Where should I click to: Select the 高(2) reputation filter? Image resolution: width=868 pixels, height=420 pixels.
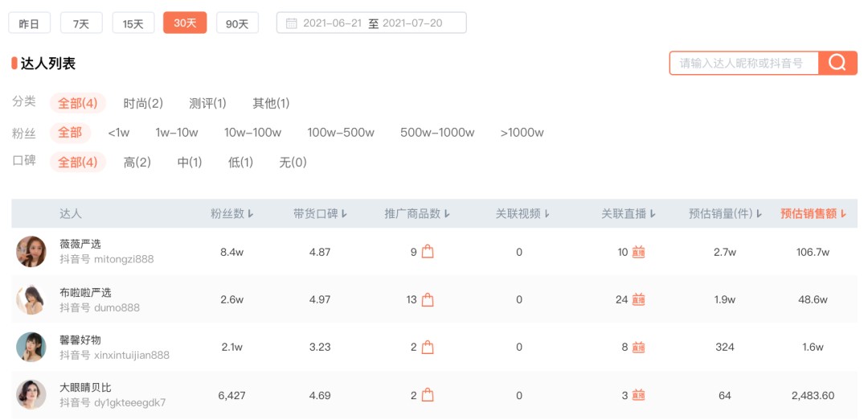(x=137, y=163)
